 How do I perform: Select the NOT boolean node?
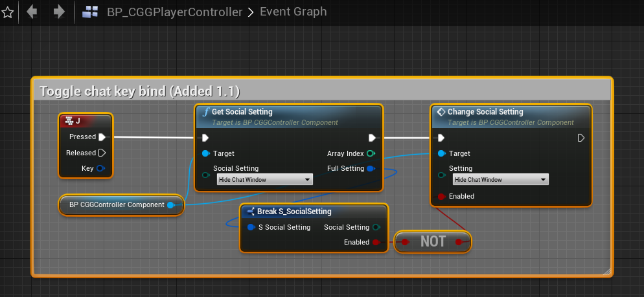click(x=433, y=241)
